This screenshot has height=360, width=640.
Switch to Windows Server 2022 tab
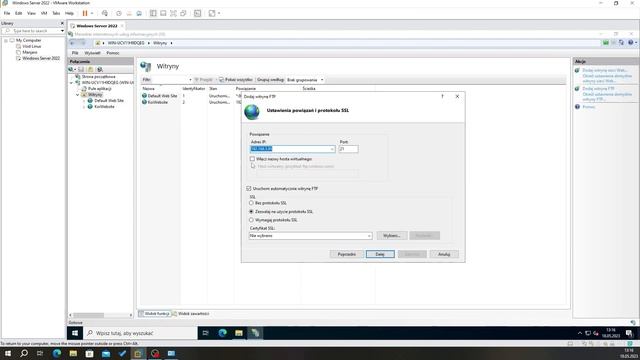click(97, 26)
